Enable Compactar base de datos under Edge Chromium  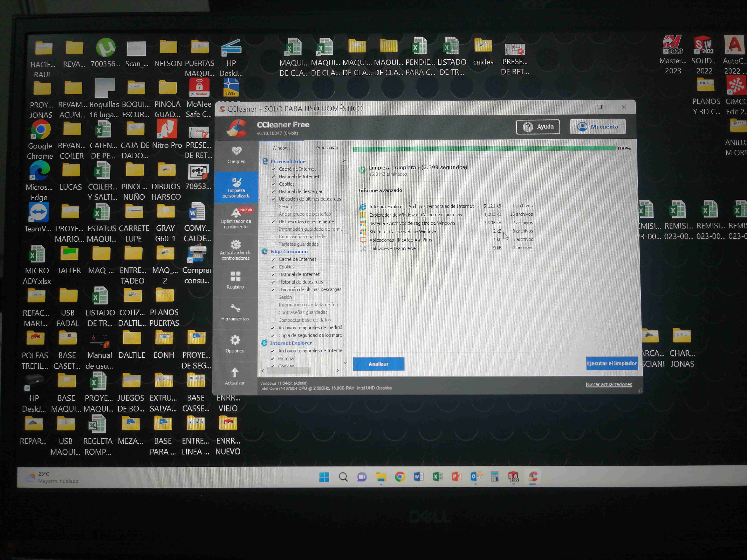[x=273, y=320]
